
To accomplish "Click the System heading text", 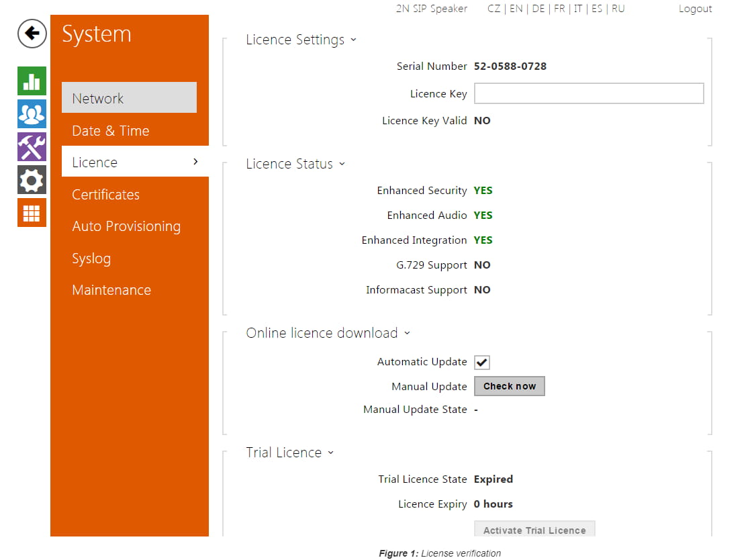I will tap(97, 34).
